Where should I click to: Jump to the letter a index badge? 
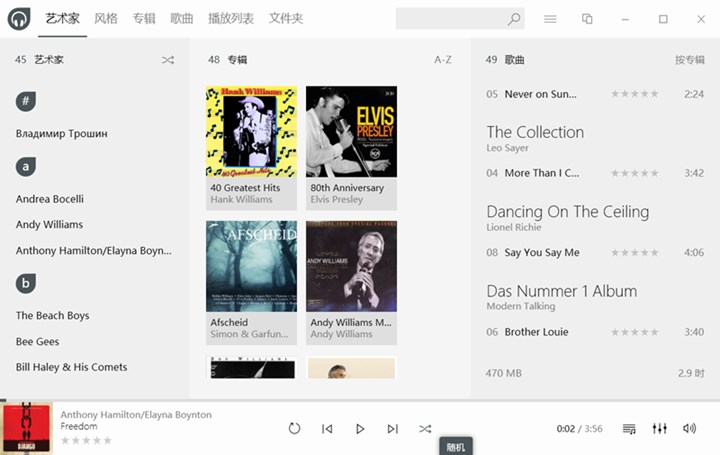coord(26,167)
